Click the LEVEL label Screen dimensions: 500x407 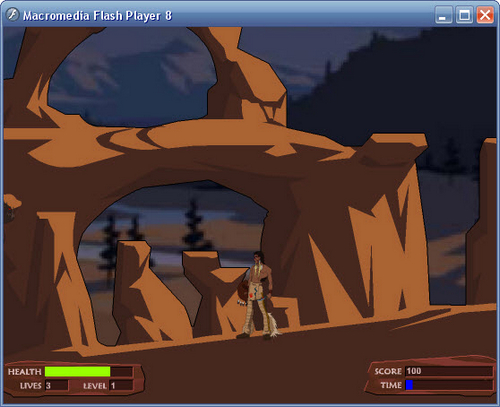(x=95, y=386)
